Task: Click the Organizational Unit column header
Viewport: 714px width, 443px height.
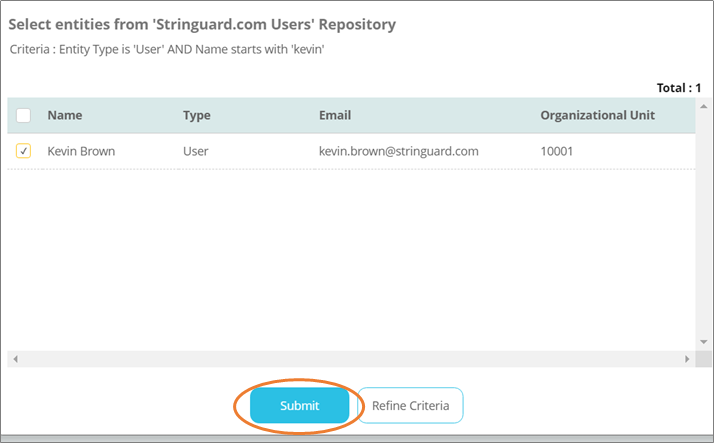Action: 597,115
